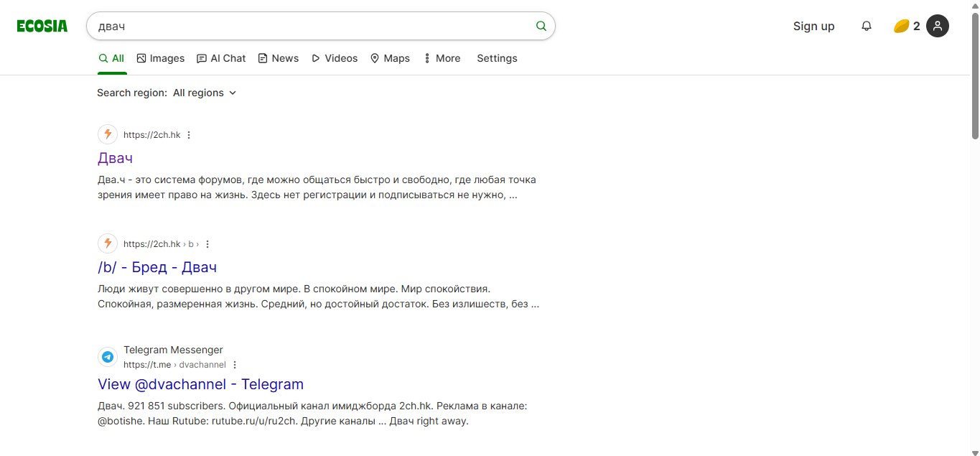Viewport: 980px width, 456px height.
Task: Switch to the Maps tab
Action: click(390, 58)
